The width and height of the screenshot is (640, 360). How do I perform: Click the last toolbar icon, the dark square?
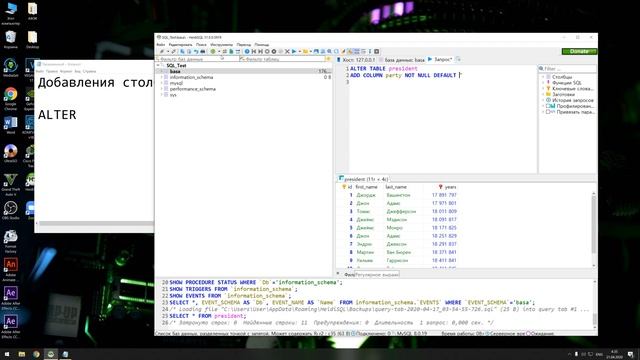(377, 51)
